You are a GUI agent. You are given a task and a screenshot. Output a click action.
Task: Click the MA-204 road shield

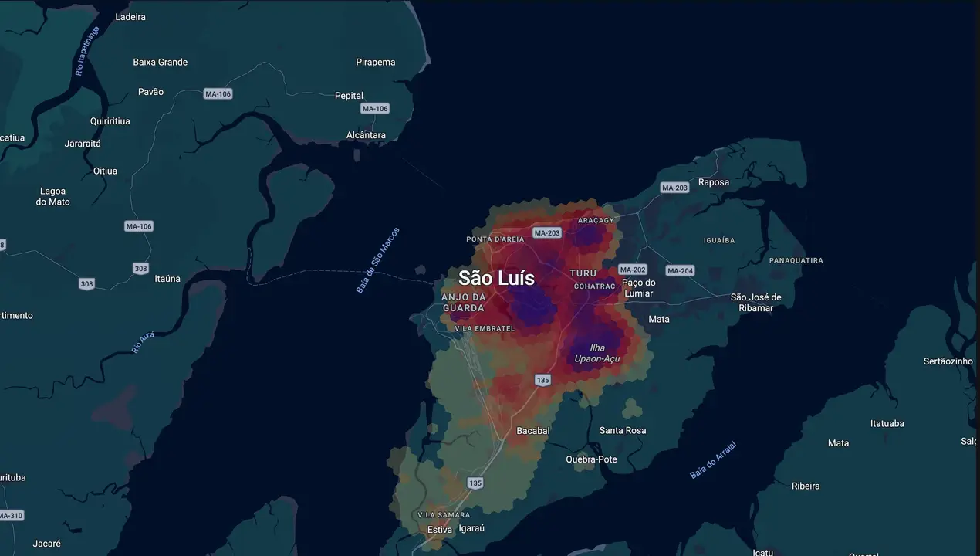[681, 270]
